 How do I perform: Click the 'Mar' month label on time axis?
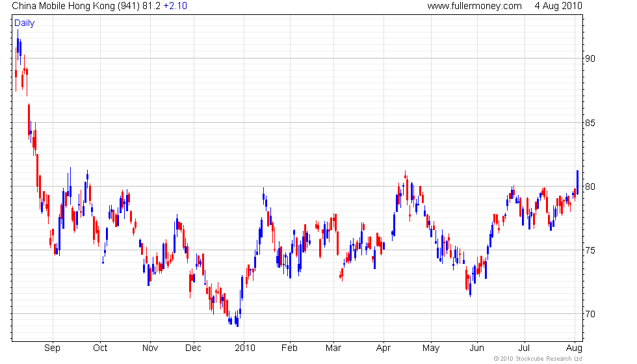pyautogui.click(x=333, y=348)
